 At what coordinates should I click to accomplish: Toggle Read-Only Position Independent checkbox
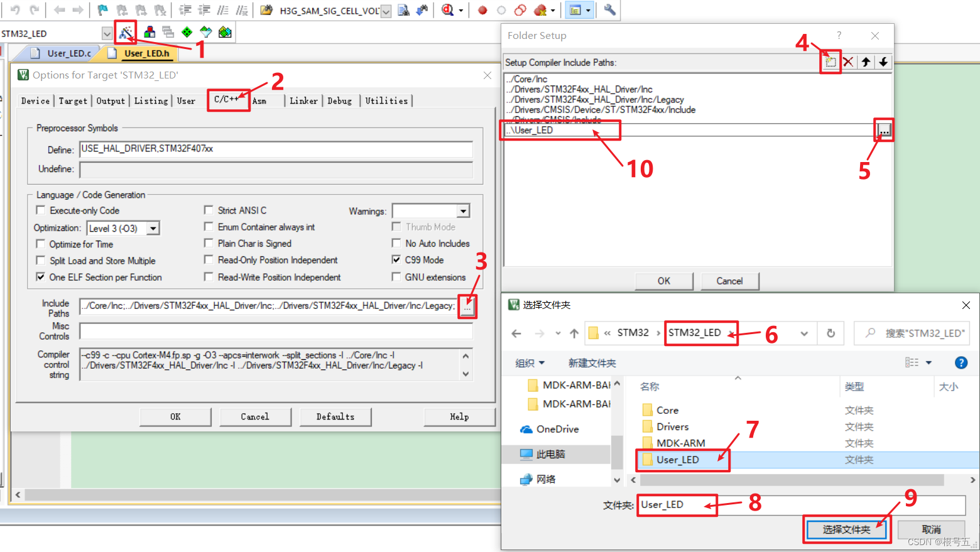tap(209, 259)
